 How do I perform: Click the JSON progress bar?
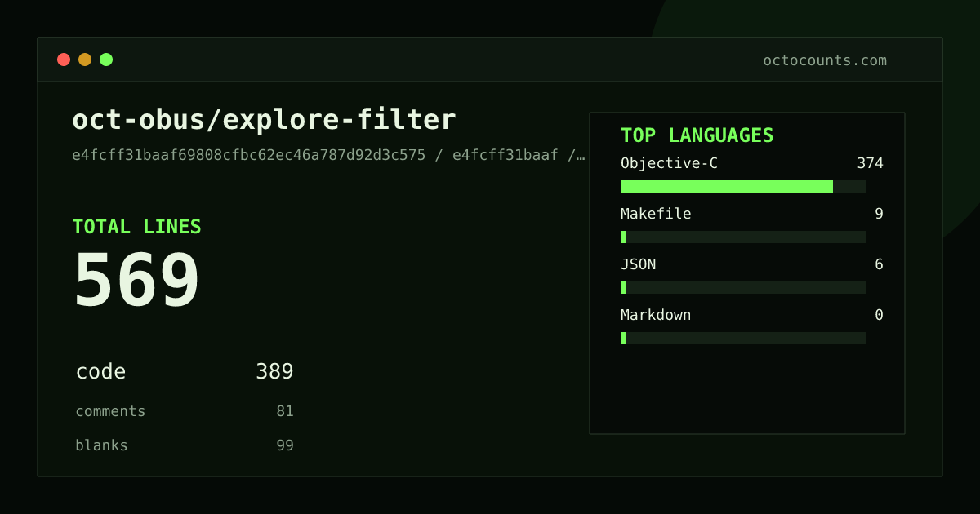743,287
